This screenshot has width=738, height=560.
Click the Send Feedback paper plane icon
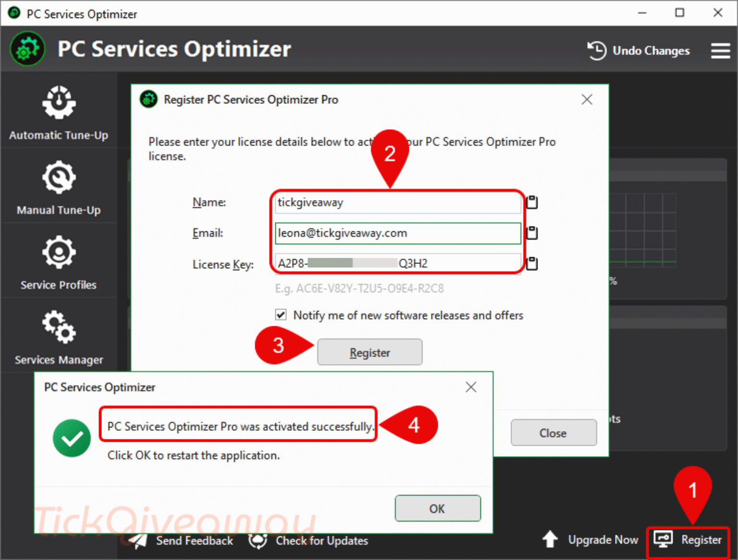click(138, 541)
